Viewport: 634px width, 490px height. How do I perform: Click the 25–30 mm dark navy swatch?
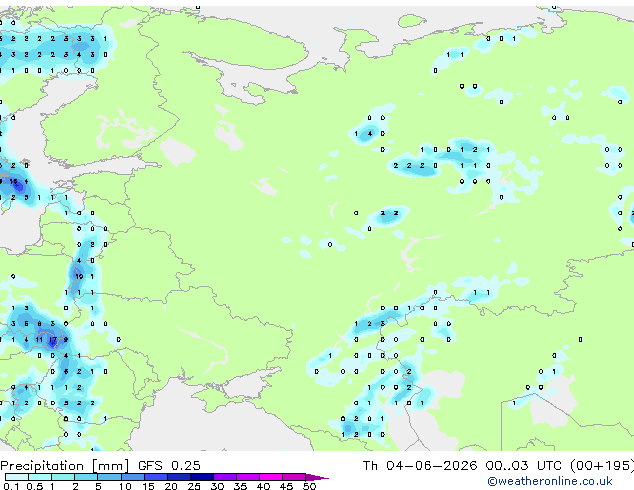tap(201, 477)
